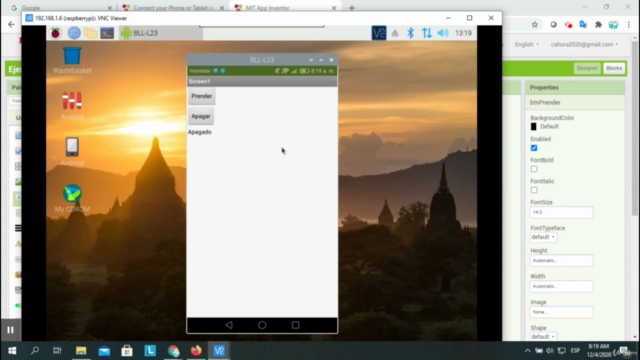Open the My CDROM desktop icon

tap(72, 198)
